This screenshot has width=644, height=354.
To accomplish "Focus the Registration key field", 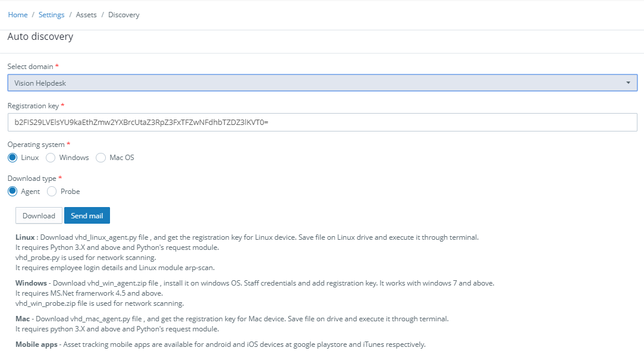I will click(322, 122).
